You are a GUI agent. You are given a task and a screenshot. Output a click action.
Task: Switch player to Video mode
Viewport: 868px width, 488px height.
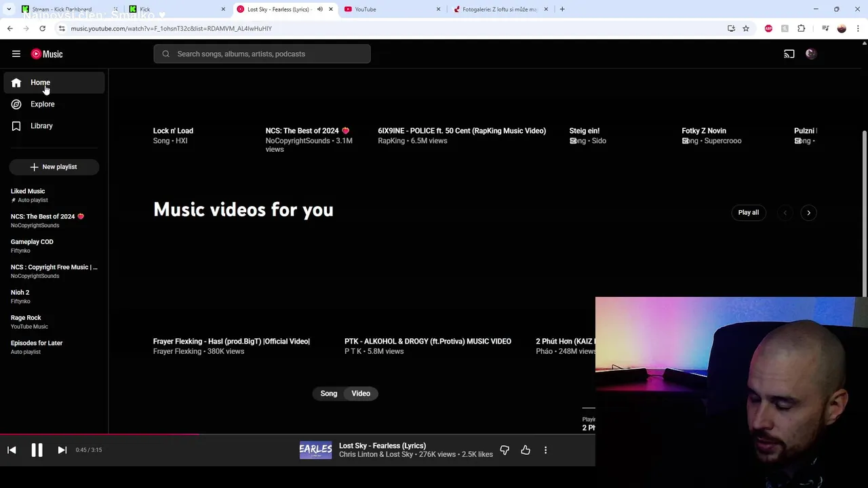coord(361,394)
